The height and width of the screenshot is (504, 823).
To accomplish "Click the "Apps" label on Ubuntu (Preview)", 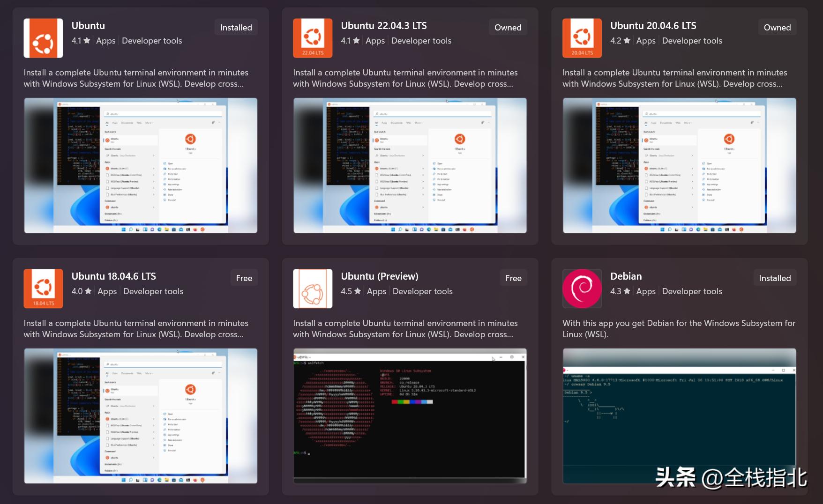I will (x=377, y=291).
